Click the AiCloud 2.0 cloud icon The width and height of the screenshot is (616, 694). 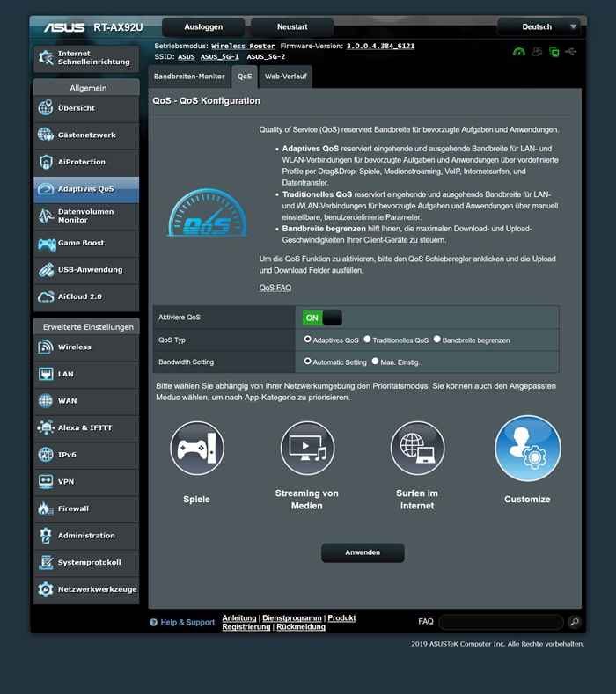[46, 296]
